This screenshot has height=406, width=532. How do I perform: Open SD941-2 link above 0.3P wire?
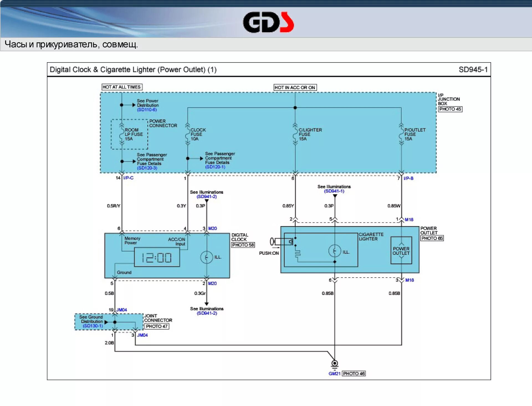pos(207,196)
